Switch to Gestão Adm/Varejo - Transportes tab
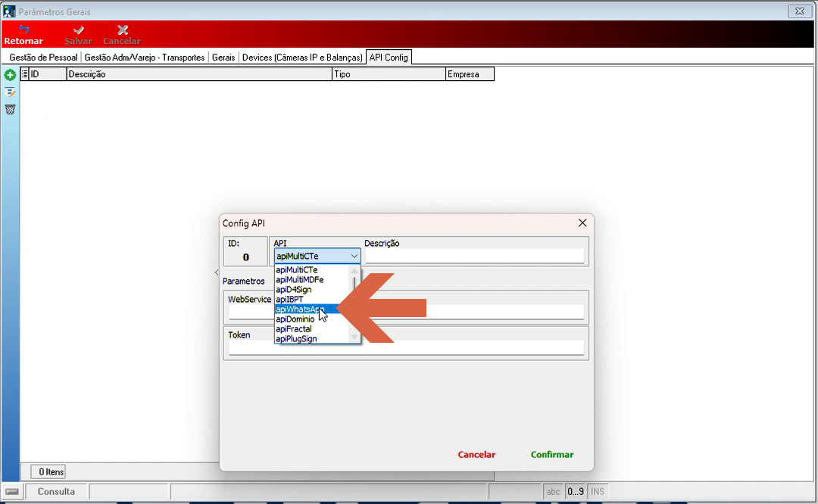This screenshot has height=504, width=818. click(x=145, y=58)
